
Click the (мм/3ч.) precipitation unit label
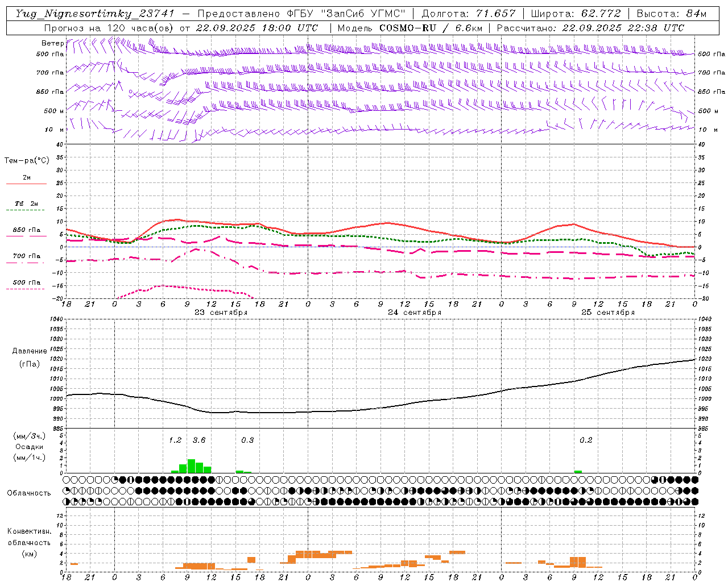pyautogui.click(x=30, y=436)
